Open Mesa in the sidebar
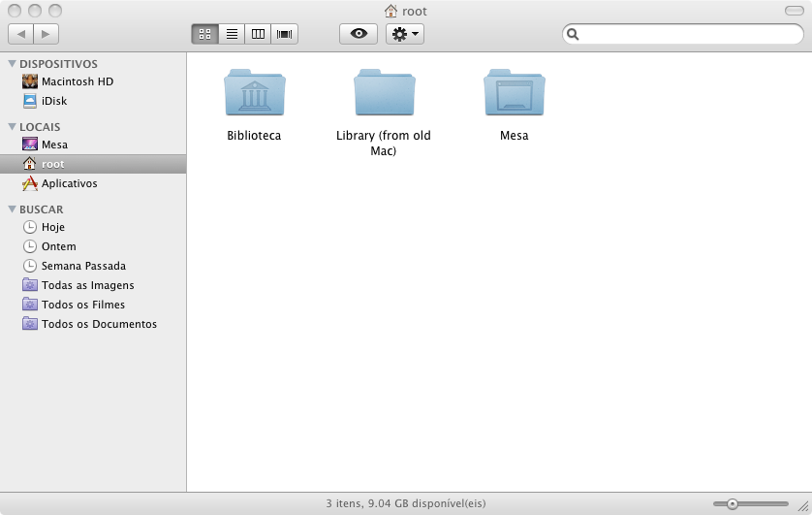This screenshot has height=515, width=812. point(93,145)
